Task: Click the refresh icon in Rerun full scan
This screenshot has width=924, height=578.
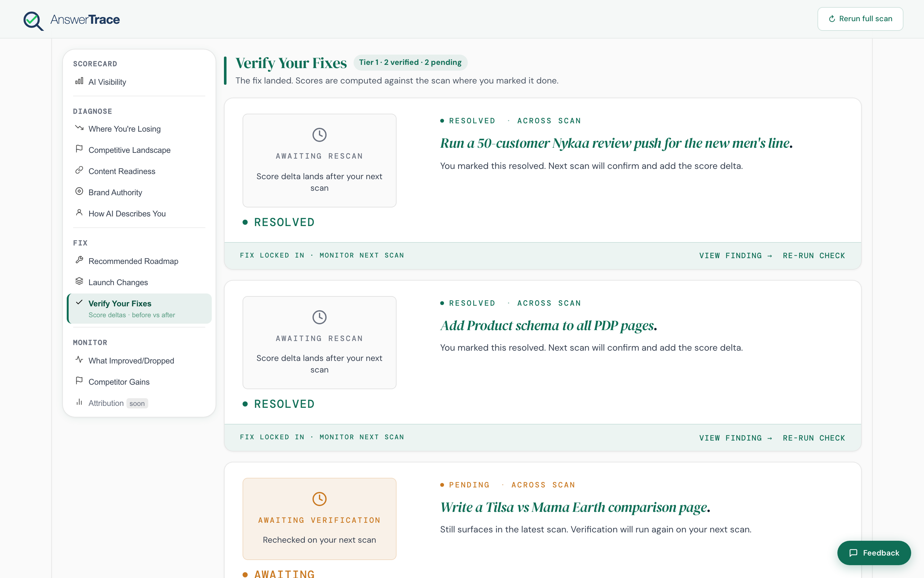Action: click(x=832, y=19)
